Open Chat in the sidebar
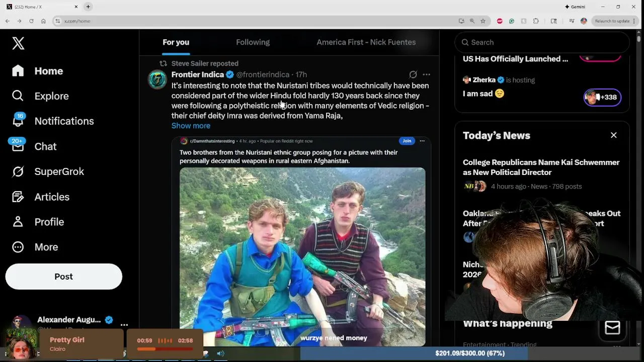The height and width of the screenshot is (362, 644). click(x=34, y=146)
